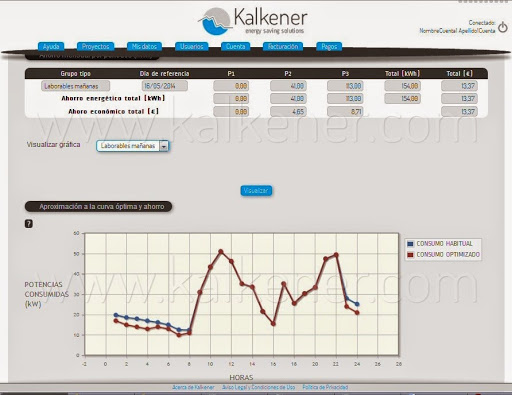Screen dimensions: 512x395
Task: Click the Grupo tipo column header
Action: (x=76, y=74)
